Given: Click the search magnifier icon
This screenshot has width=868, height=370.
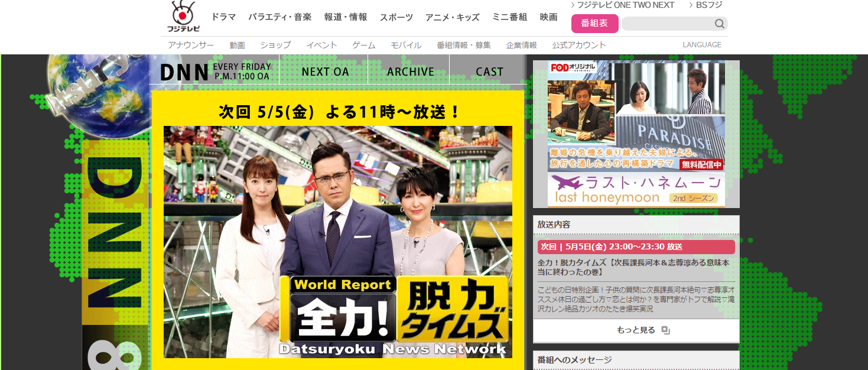Looking at the screenshot, I should 720,24.
